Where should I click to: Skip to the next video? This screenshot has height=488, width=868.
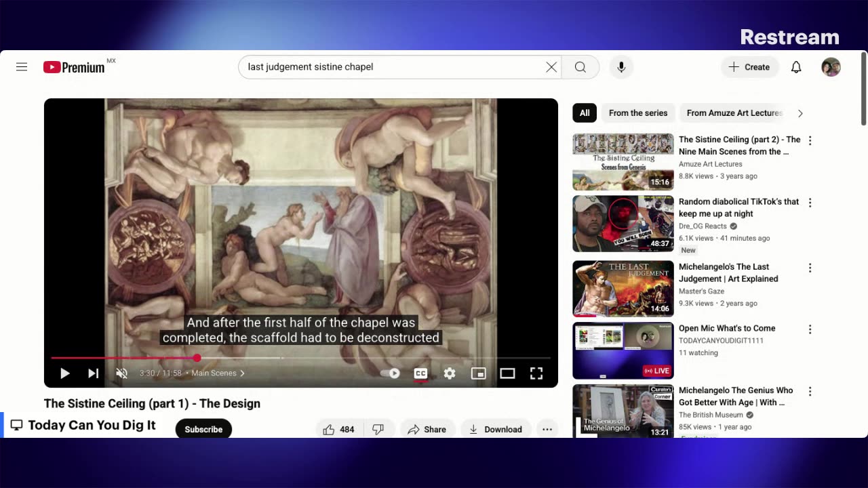93,373
